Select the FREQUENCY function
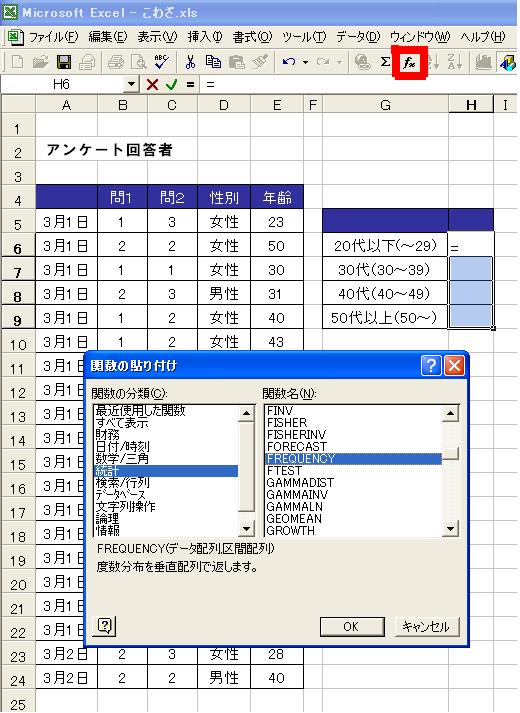The width and height of the screenshot is (520, 713). click(353, 458)
